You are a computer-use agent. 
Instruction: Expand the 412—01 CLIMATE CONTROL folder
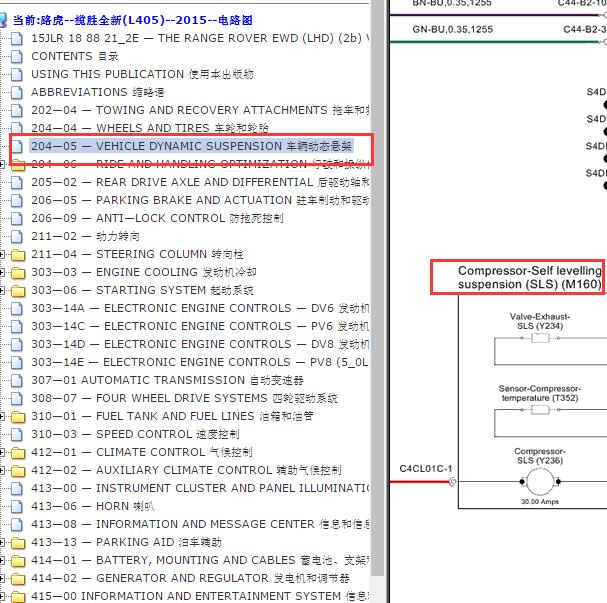[2, 452]
